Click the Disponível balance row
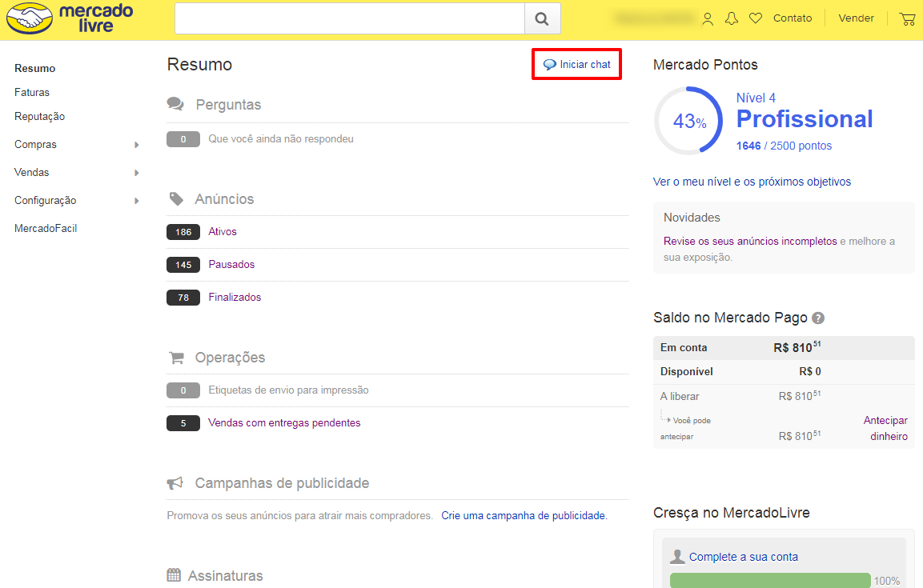Viewport: 923px width, 588px height. coord(784,372)
